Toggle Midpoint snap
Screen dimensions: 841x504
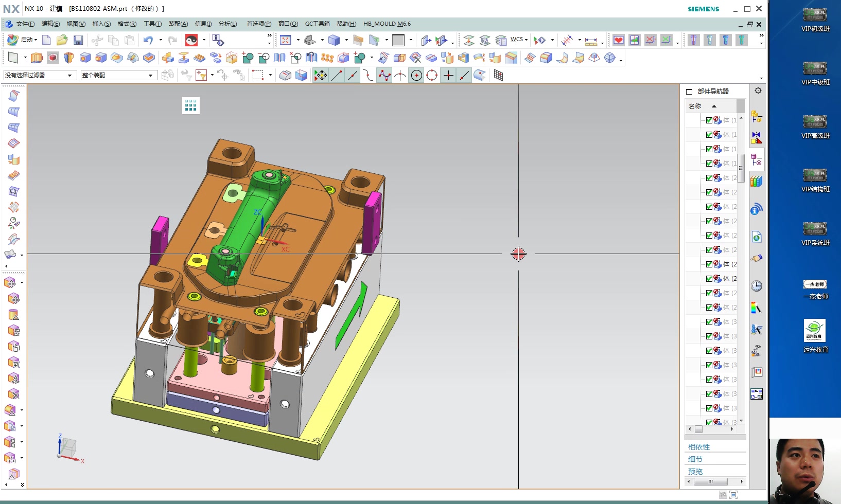tap(353, 76)
